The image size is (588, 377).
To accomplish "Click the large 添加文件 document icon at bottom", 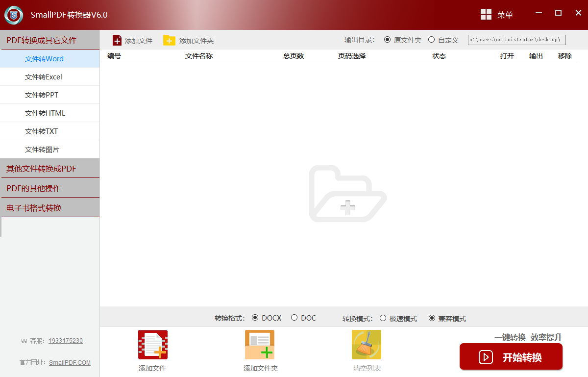I will 152,345.
